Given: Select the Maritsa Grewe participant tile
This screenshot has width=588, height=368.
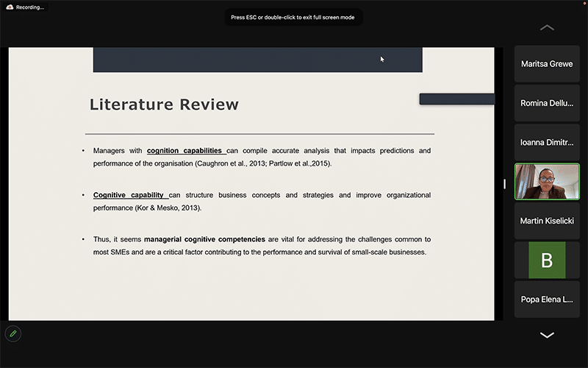Looking at the screenshot, I should tap(547, 64).
